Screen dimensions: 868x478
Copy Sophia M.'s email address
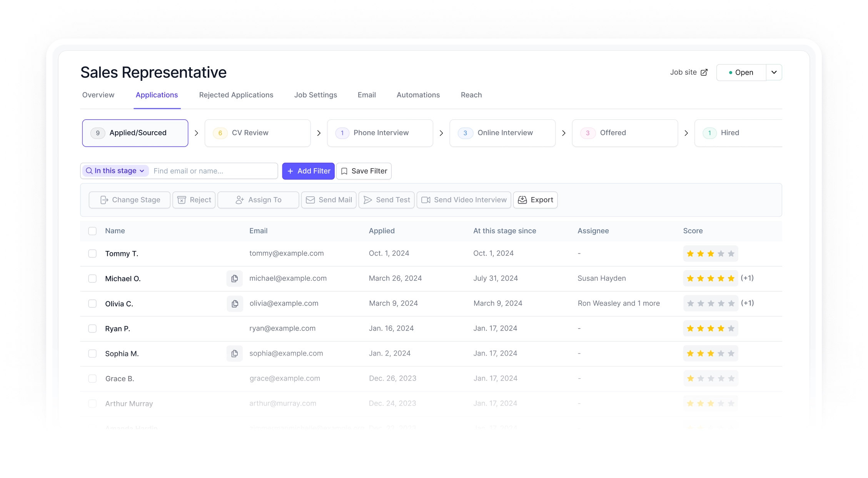tap(235, 353)
